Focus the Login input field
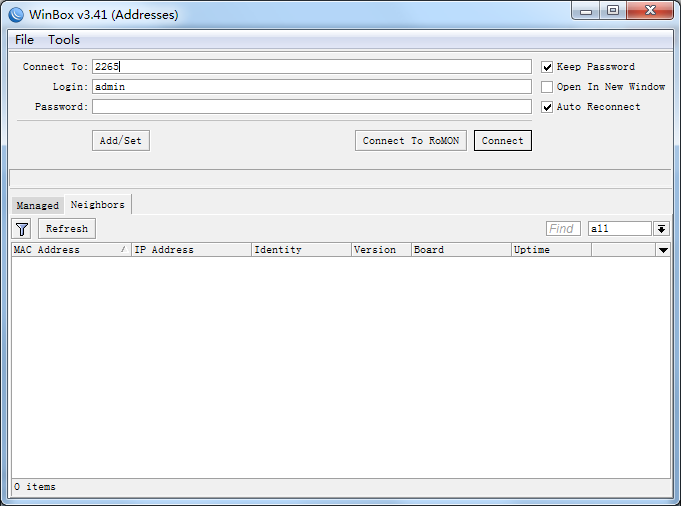 [x=311, y=87]
